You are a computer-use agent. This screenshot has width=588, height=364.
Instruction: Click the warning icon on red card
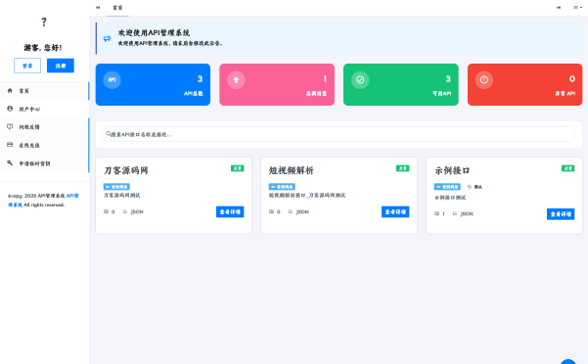click(484, 80)
